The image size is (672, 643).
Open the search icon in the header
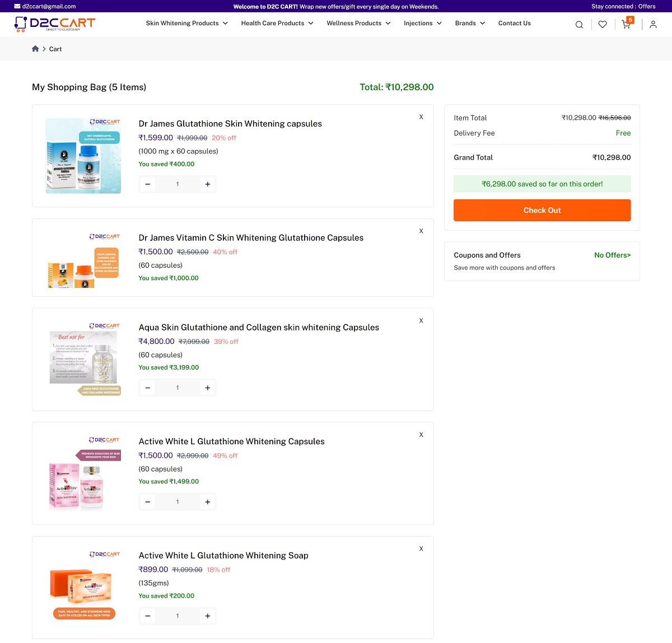coord(579,24)
